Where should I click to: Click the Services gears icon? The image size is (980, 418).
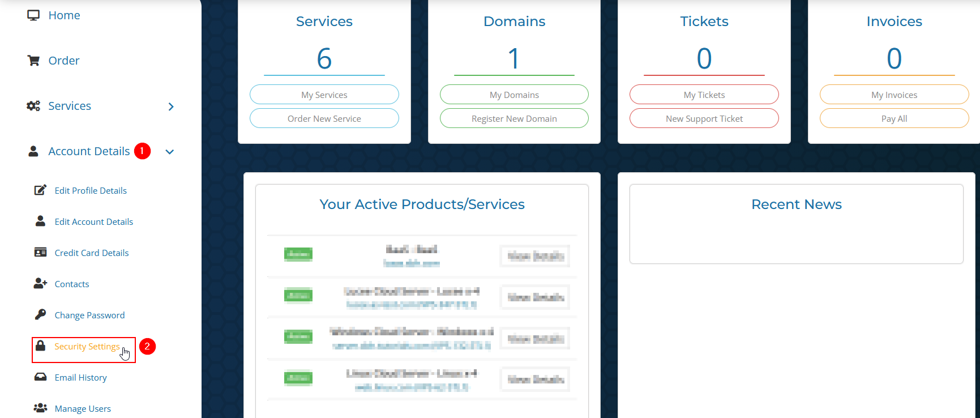33,106
